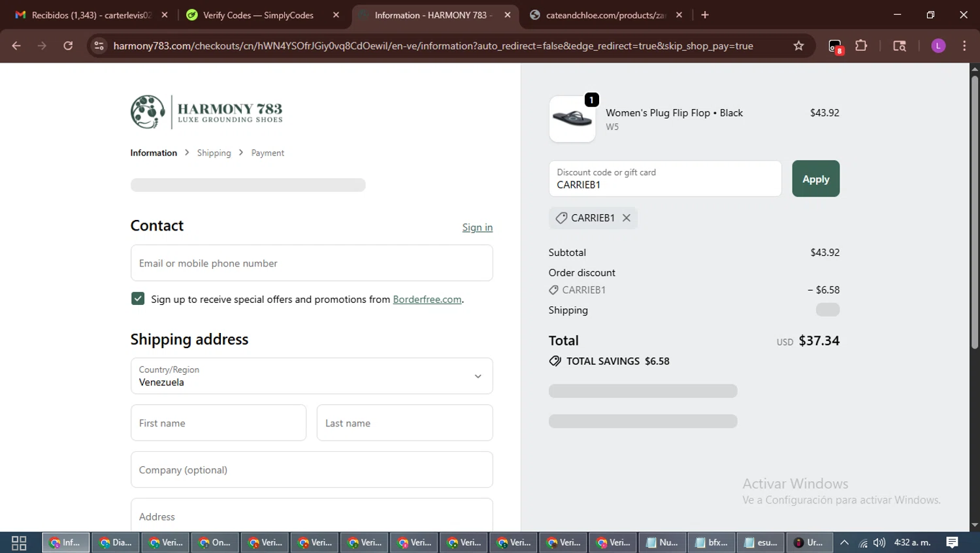
Task: Click the flip flop product thumbnail
Action: tap(572, 119)
